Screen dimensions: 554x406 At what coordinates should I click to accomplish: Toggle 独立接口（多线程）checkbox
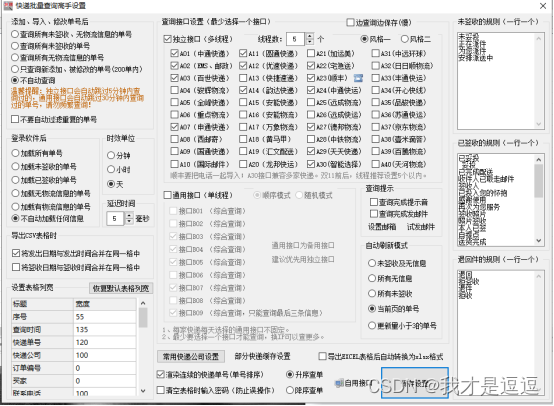click(x=167, y=39)
